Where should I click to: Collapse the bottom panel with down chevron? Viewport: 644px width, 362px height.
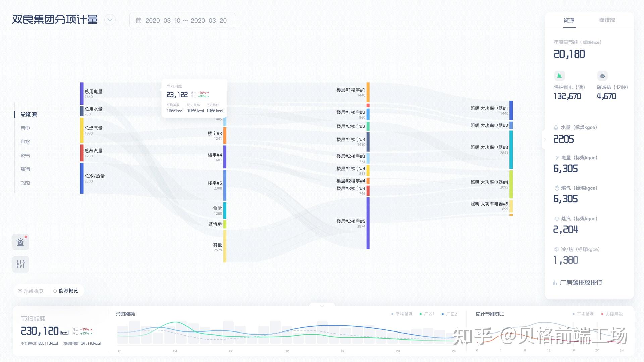coord(322,306)
